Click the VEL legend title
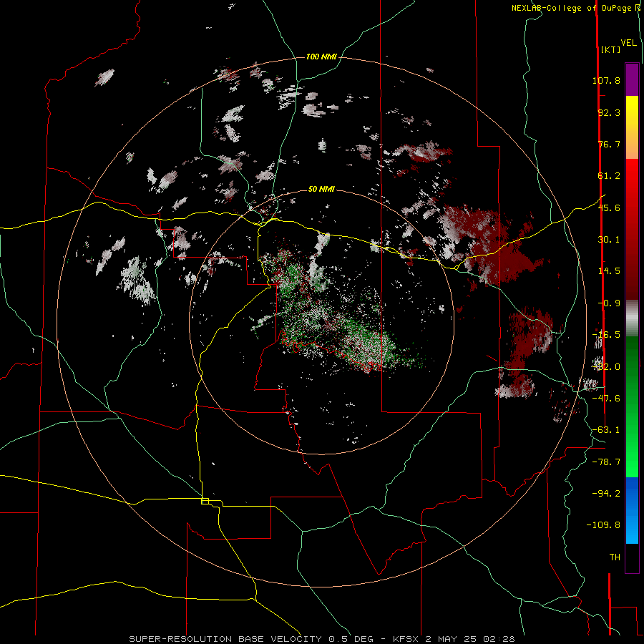Screen dimensions: 644x644 coord(628,43)
